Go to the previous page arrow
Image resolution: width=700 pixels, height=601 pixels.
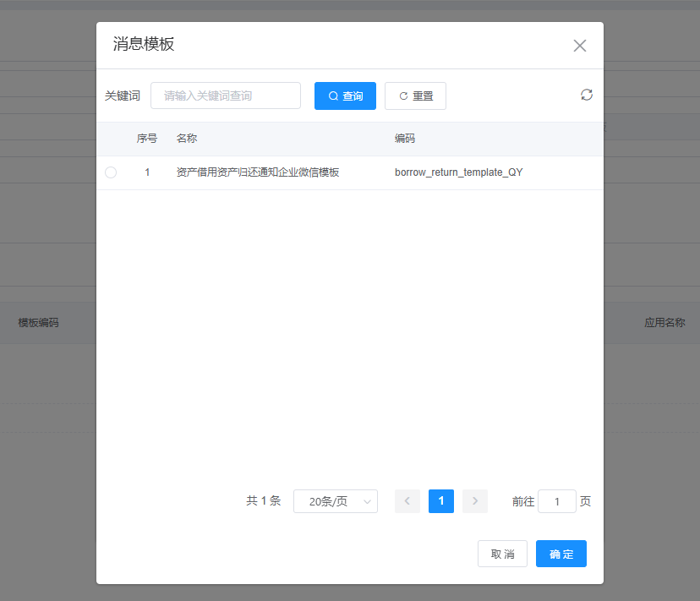tap(407, 501)
